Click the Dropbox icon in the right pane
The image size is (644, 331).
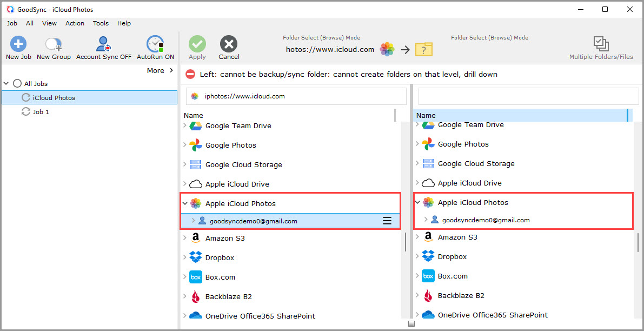click(x=428, y=256)
